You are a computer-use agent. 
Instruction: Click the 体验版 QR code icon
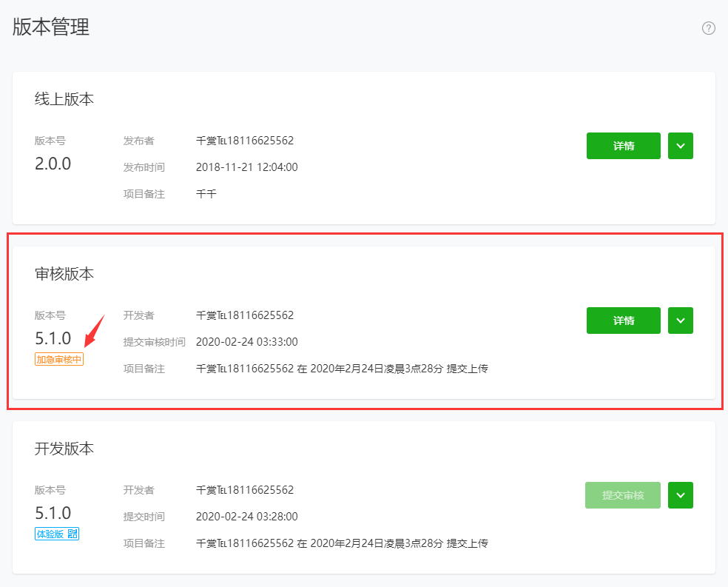[x=73, y=534]
